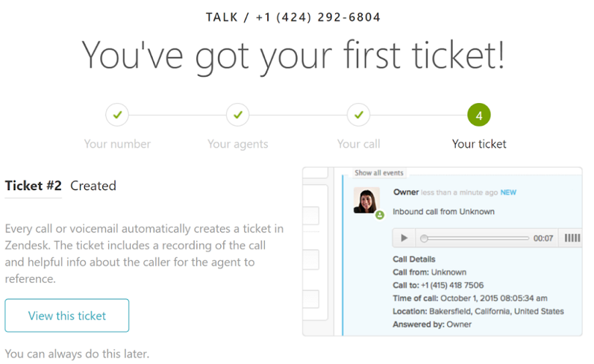Click the green step 4 circle
Viewport: 594px width, 364px height.
(479, 115)
